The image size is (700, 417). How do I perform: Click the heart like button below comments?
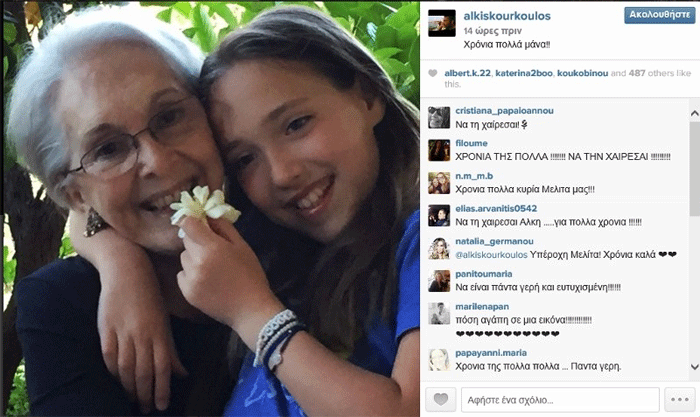pos(441,399)
